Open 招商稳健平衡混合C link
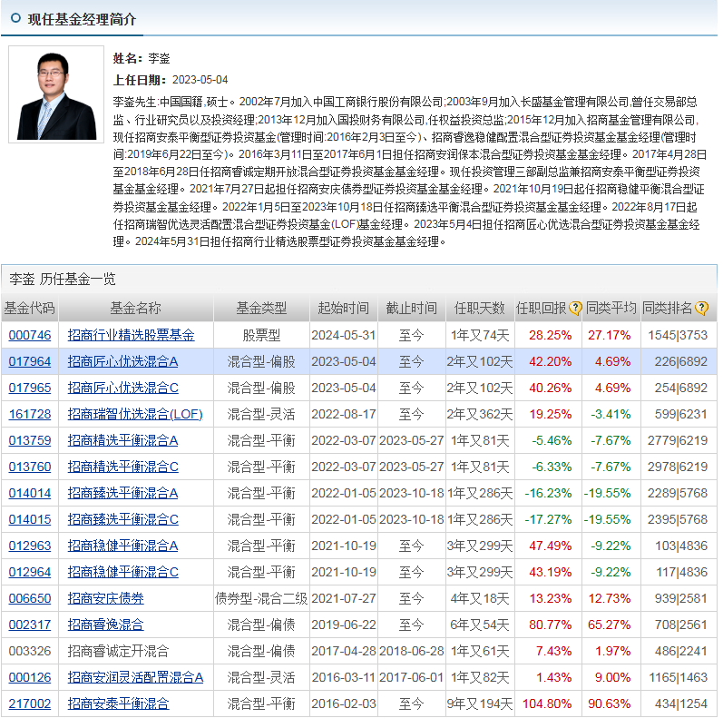 click(123, 573)
